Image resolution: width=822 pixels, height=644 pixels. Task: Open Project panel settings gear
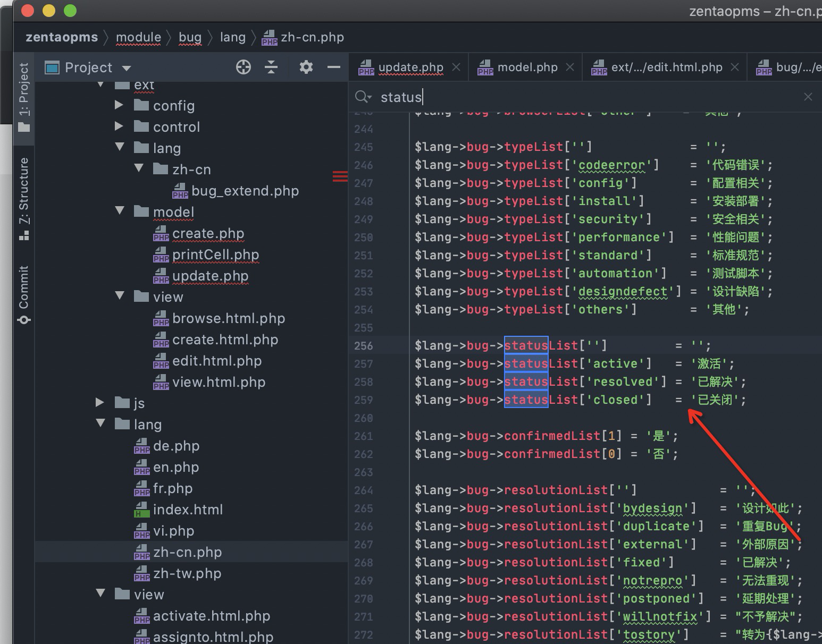(306, 67)
